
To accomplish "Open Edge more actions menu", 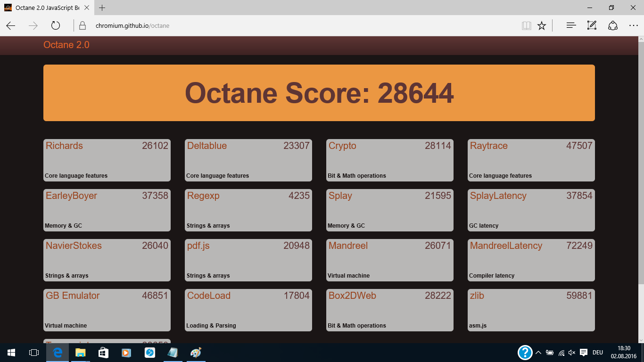I will pyautogui.click(x=633, y=25).
